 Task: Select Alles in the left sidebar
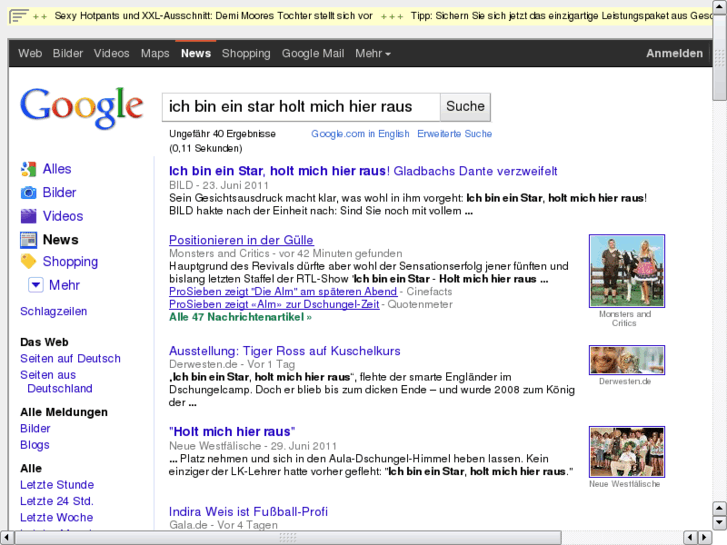point(57,169)
